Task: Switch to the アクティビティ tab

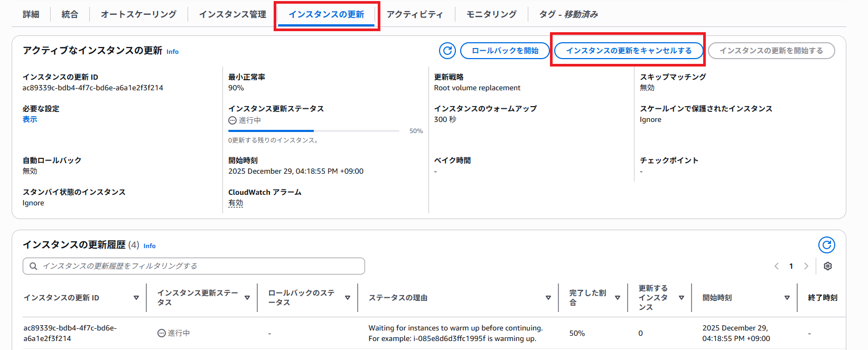Action: [415, 14]
